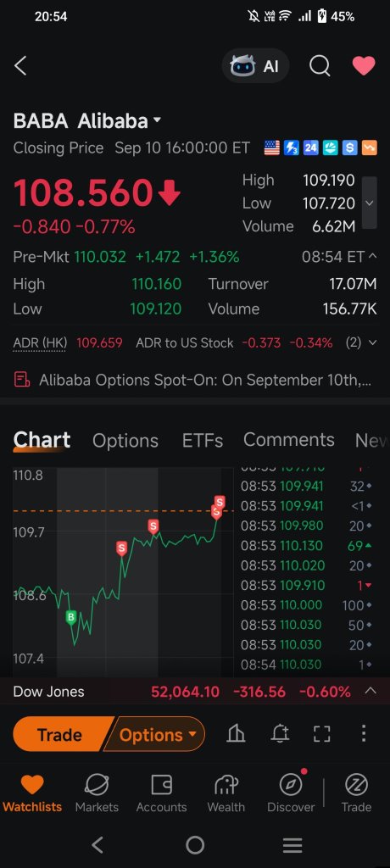The width and height of the screenshot is (390, 868).
Task: Tap the search magnifier icon
Action: [x=320, y=66]
